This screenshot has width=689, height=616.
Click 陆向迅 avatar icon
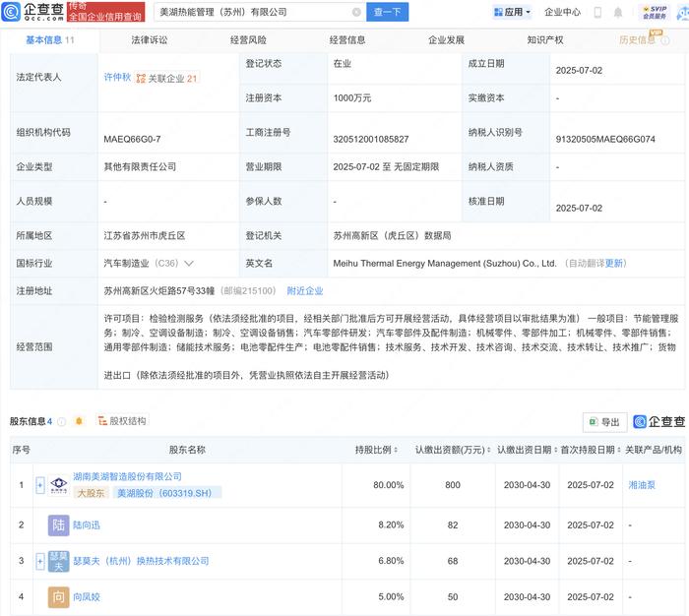click(58, 525)
